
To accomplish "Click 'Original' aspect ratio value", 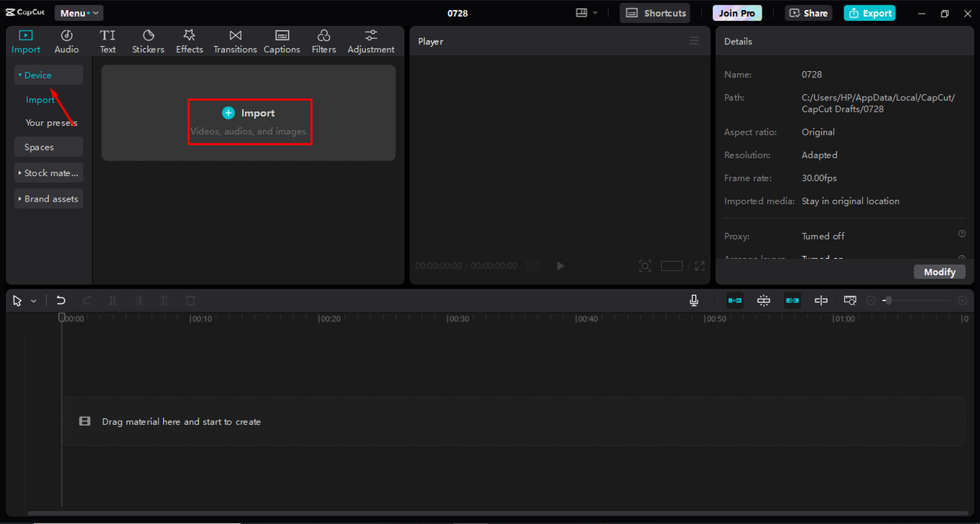I will tap(818, 132).
